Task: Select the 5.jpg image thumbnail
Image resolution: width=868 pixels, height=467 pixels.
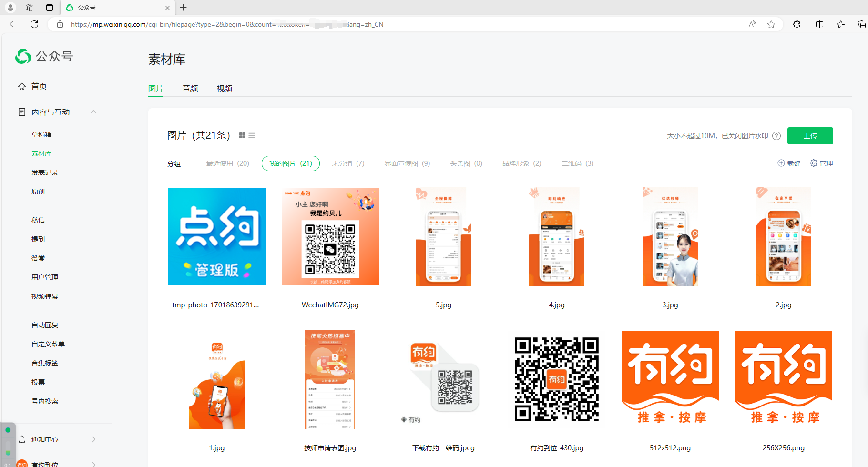Action: point(443,236)
